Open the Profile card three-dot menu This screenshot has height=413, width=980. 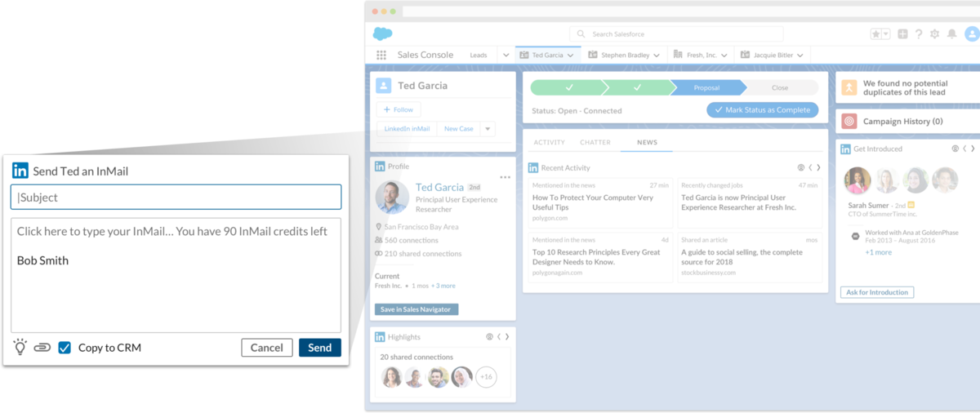tap(505, 177)
